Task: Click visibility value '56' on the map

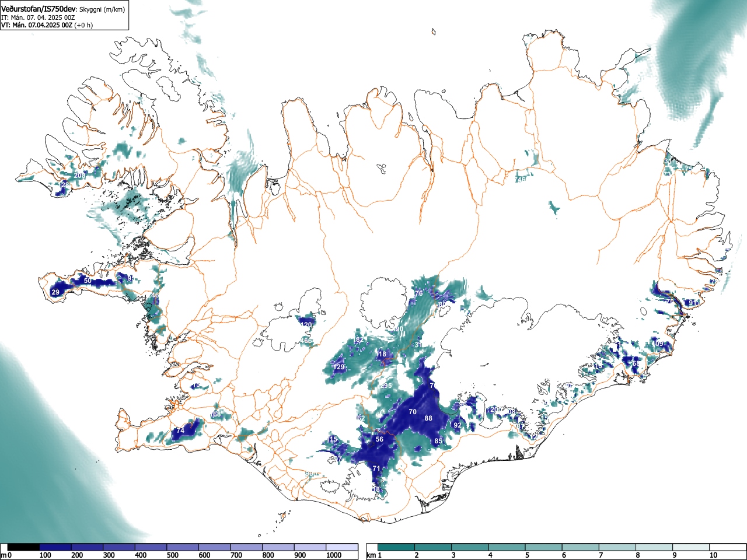Action: point(379,439)
